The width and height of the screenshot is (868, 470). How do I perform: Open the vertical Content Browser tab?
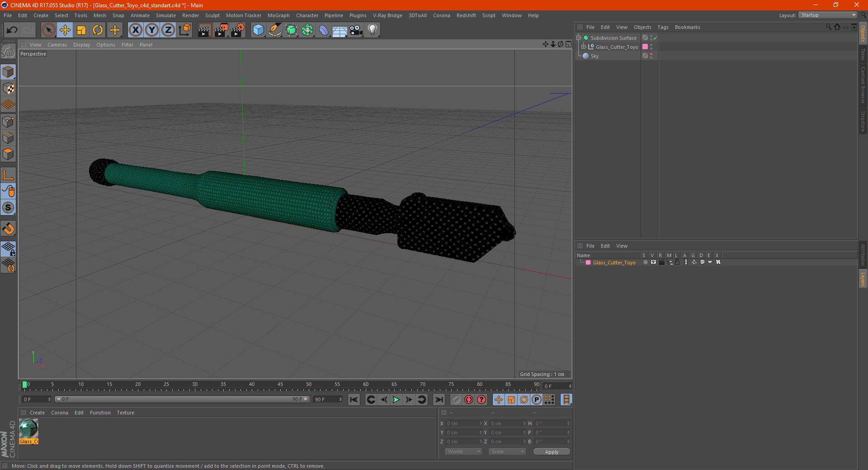(863, 85)
